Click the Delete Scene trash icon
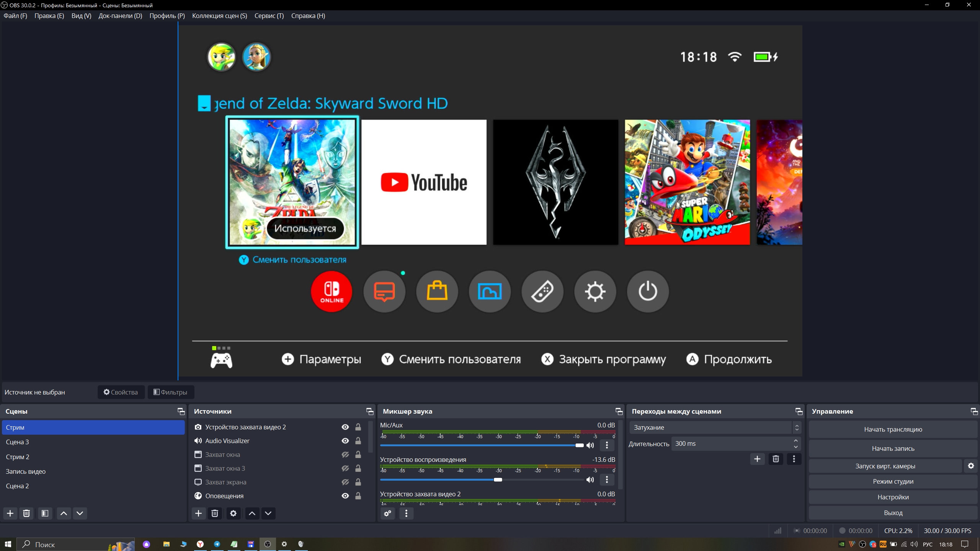 coord(27,514)
